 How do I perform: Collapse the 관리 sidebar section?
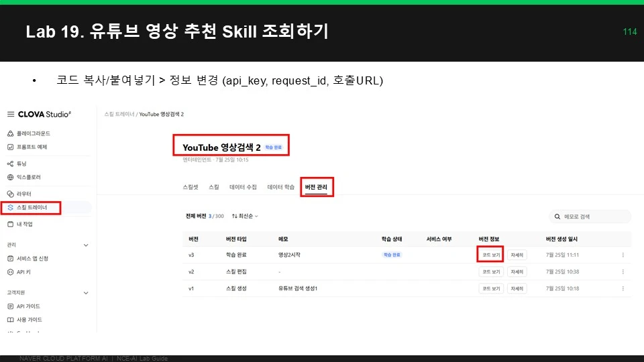click(86, 245)
